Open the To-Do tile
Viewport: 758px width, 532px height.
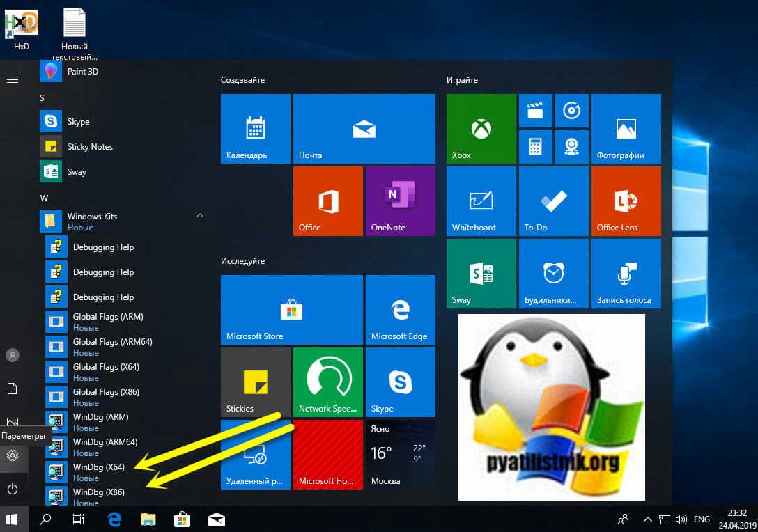coord(553,201)
